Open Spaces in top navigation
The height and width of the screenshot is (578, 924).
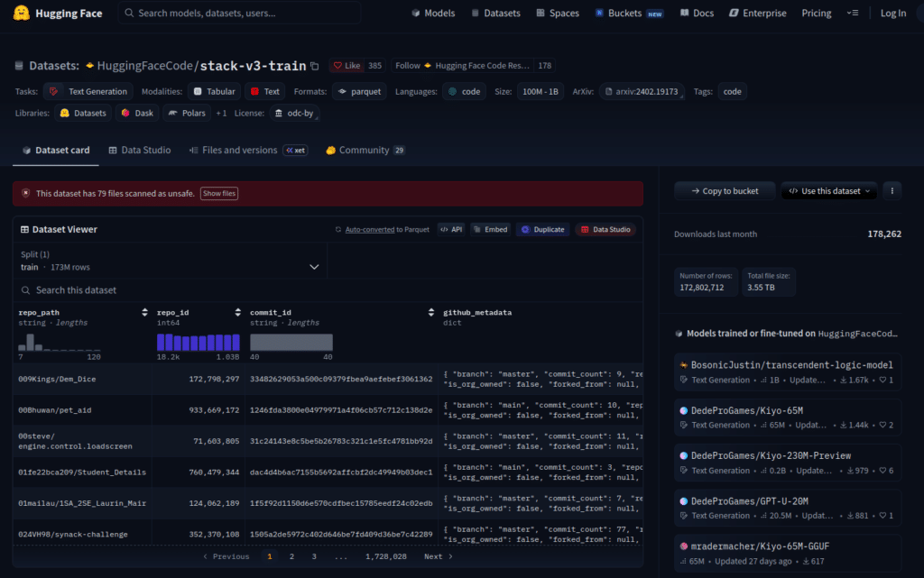tap(558, 13)
